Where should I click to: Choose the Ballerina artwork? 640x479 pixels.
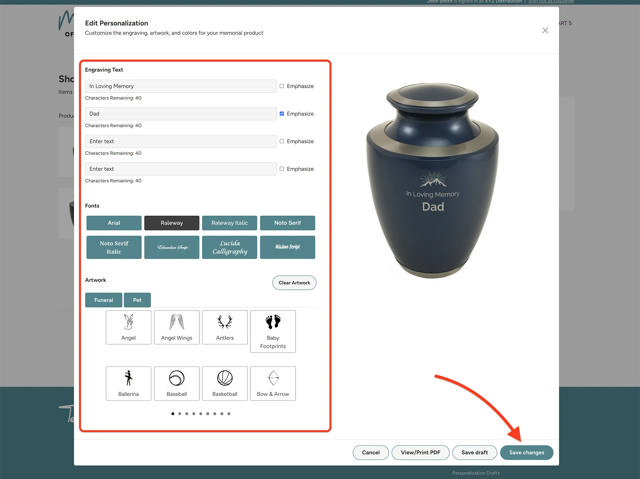coord(129,384)
